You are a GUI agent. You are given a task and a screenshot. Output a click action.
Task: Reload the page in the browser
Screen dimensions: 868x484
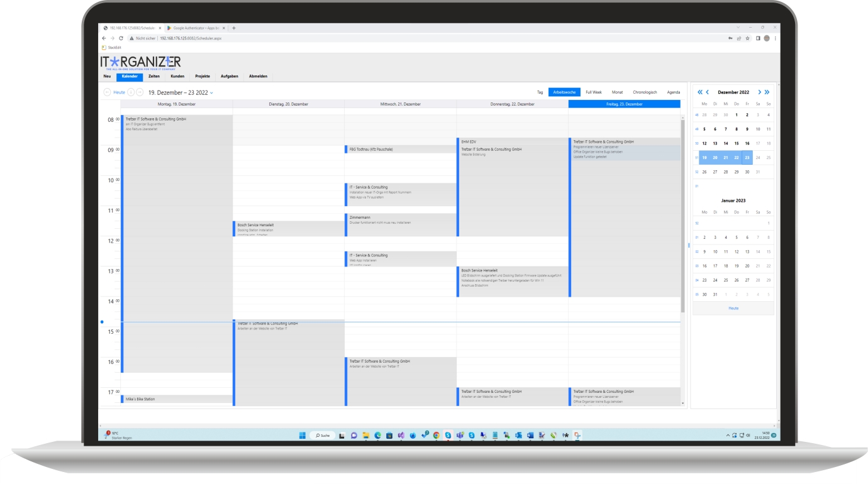point(121,38)
